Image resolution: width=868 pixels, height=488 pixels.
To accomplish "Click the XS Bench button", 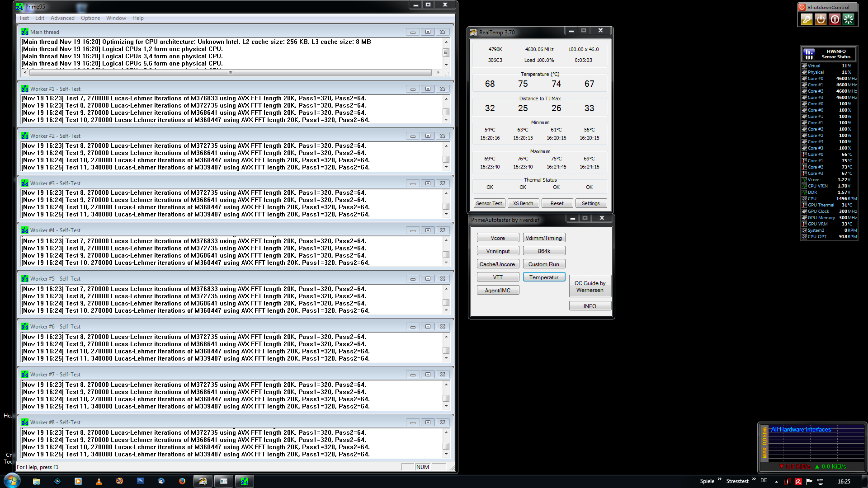I will pos(523,203).
